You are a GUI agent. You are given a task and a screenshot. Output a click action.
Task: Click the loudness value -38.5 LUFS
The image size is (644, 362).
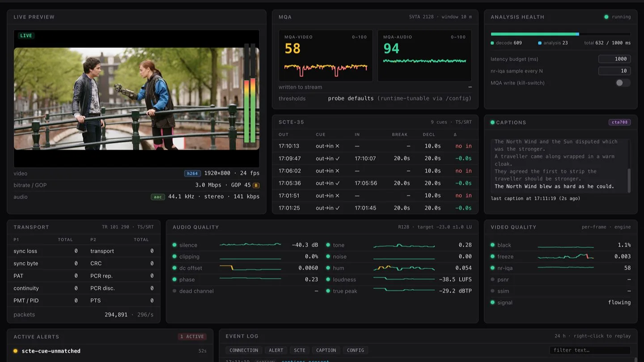(x=455, y=280)
